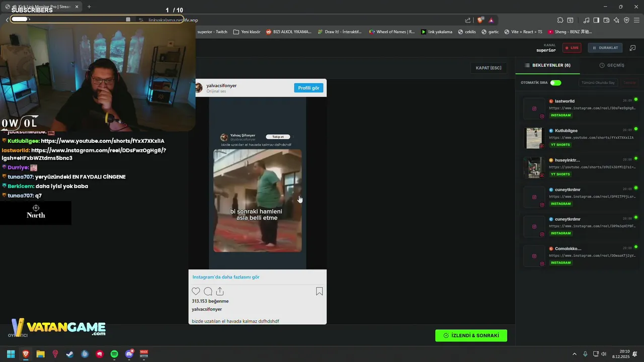The width and height of the screenshot is (644, 362).
Task: Click the browser address bar URL
Action: [173, 20]
